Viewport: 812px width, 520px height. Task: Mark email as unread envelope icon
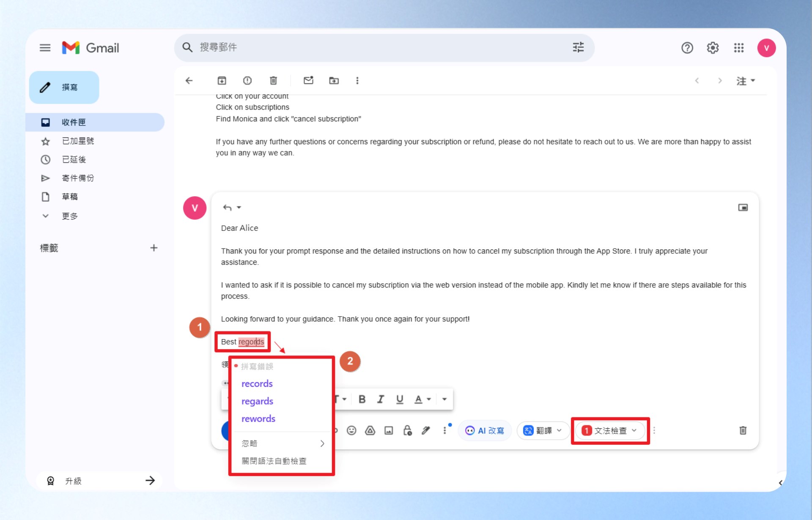[308, 80]
